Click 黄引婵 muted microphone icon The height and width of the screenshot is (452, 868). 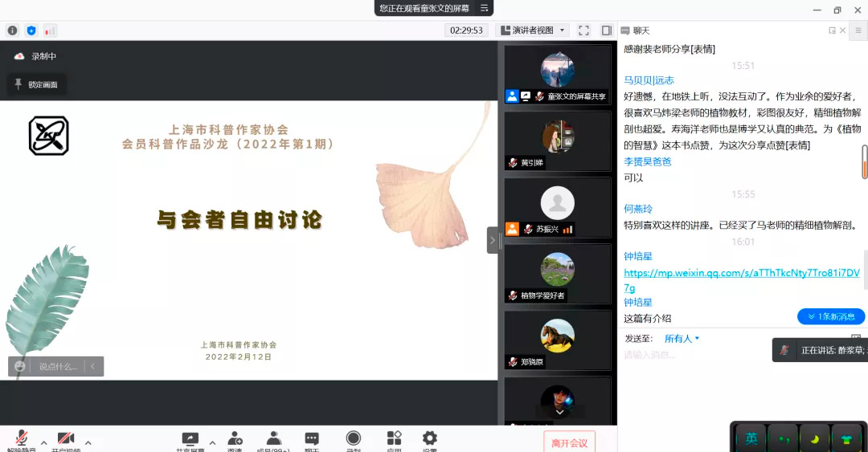513,163
